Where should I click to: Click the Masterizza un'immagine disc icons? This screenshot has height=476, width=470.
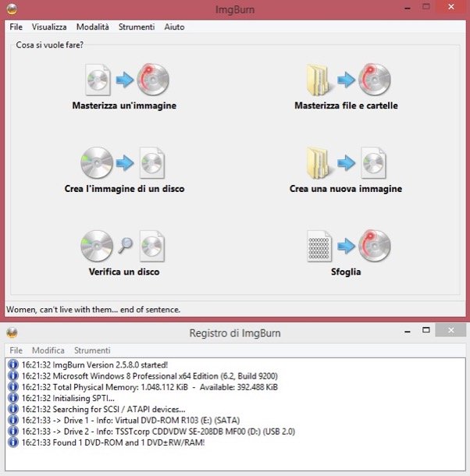pos(127,80)
